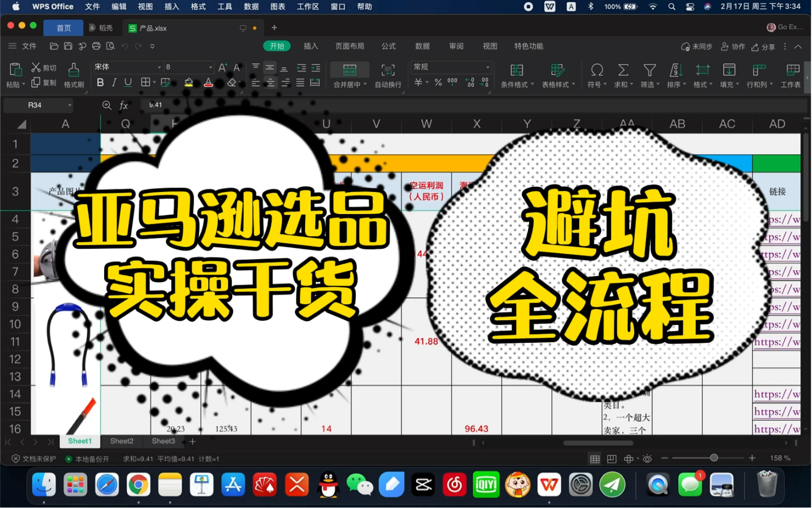Insert function via fx icon
812x508 pixels.
124,105
